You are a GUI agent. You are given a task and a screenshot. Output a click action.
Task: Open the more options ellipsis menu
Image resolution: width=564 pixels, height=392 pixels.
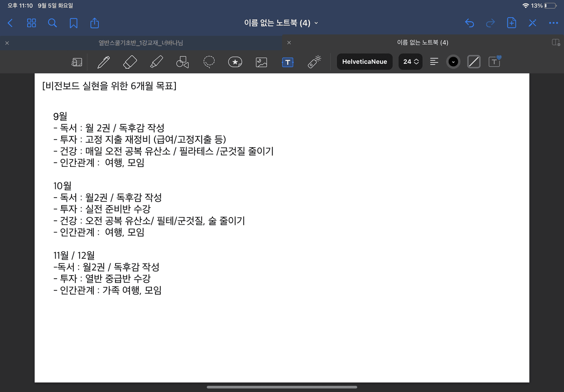[554, 23]
